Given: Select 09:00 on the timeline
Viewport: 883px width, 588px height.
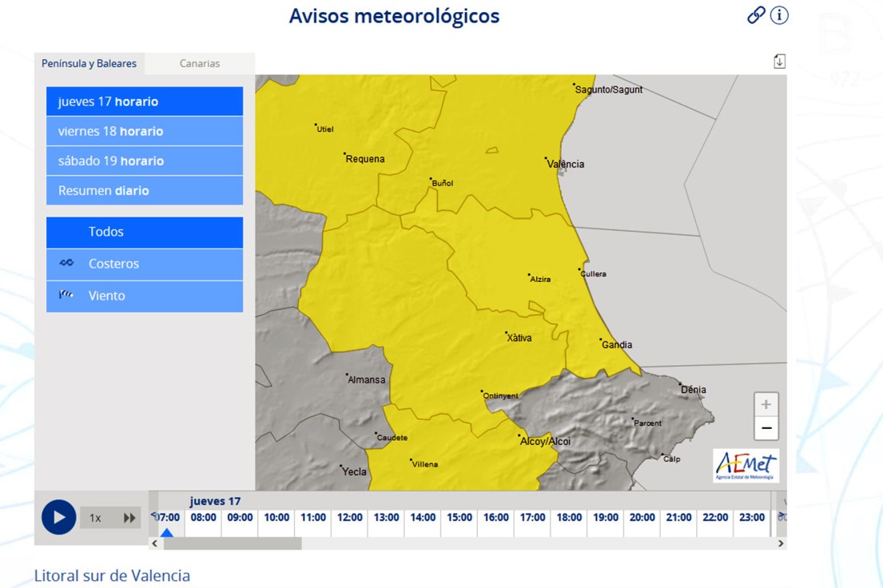Looking at the screenshot, I should (240, 518).
